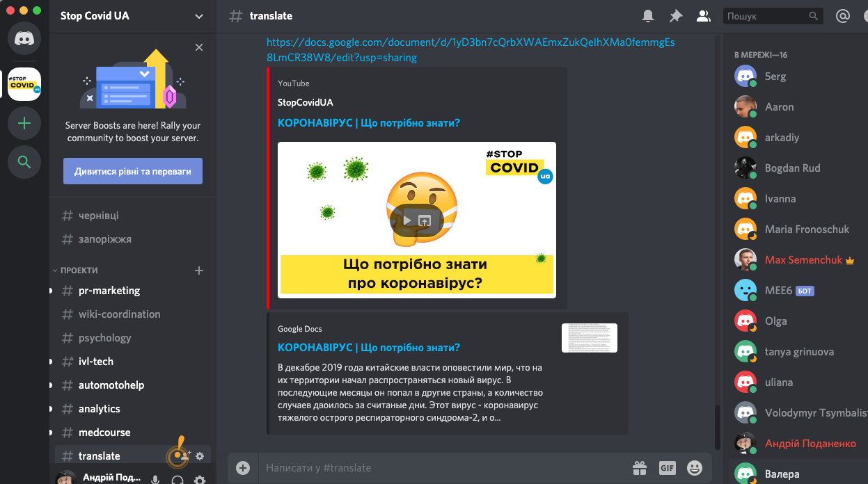The width and height of the screenshot is (868, 484).
Task: Open the emoji picker in the message bar
Action: 695,468
